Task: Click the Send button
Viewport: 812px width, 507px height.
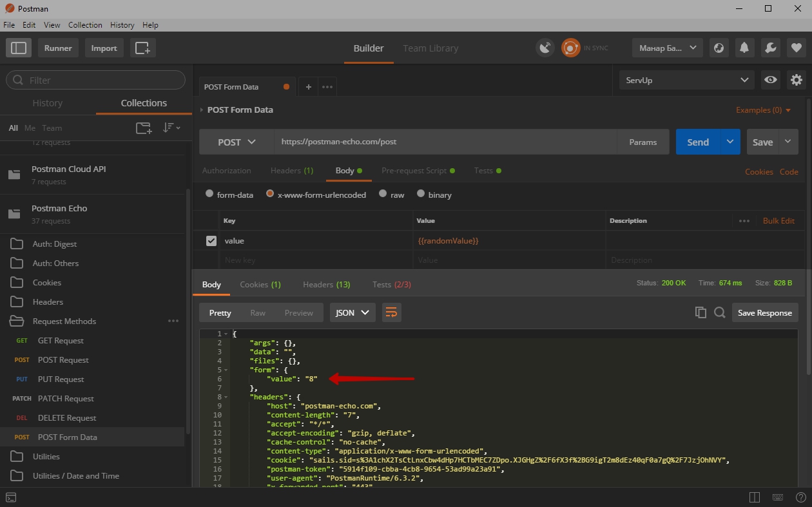Action: pos(698,142)
